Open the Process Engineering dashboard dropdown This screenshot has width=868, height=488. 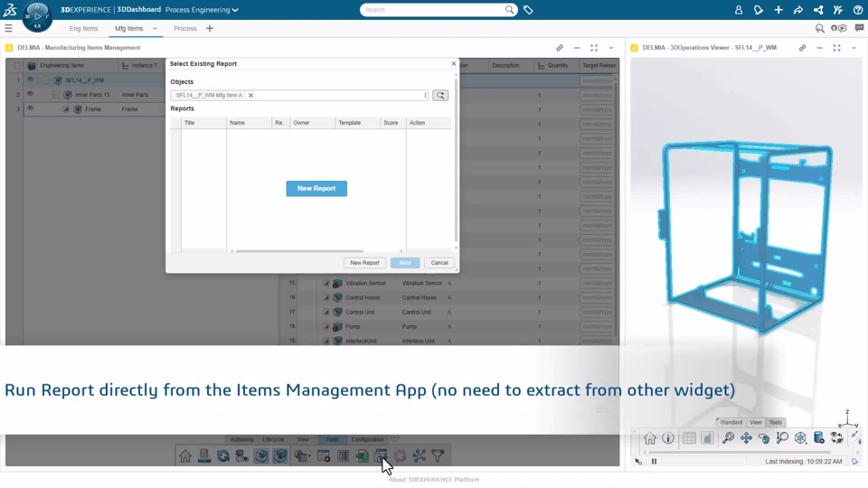click(235, 10)
